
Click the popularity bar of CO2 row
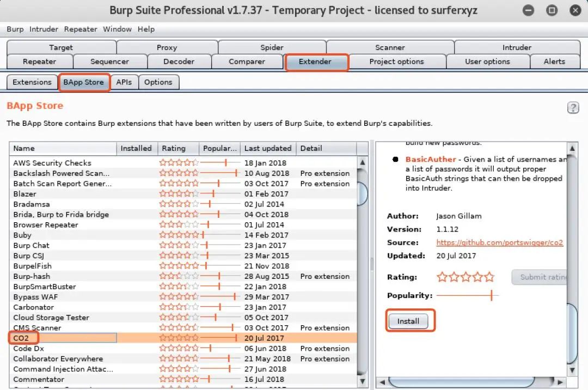(219, 338)
